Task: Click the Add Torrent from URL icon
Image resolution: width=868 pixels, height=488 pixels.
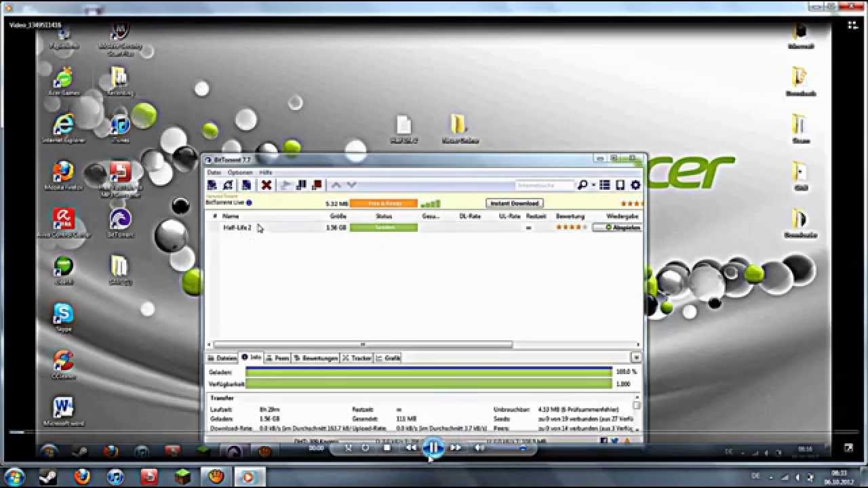Action: click(229, 185)
